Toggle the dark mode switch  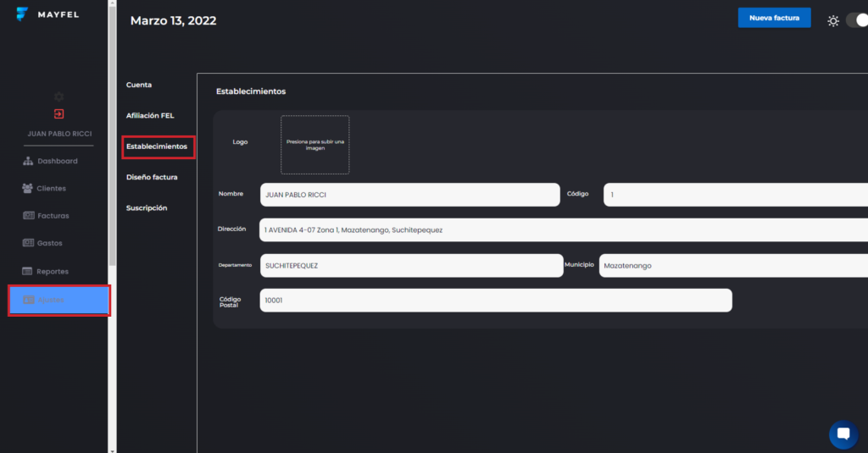(x=856, y=20)
